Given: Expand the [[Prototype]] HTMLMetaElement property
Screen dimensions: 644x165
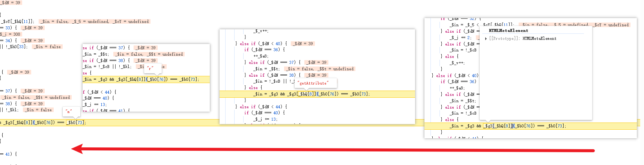Looking at the screenshot, I should [486, 38].
